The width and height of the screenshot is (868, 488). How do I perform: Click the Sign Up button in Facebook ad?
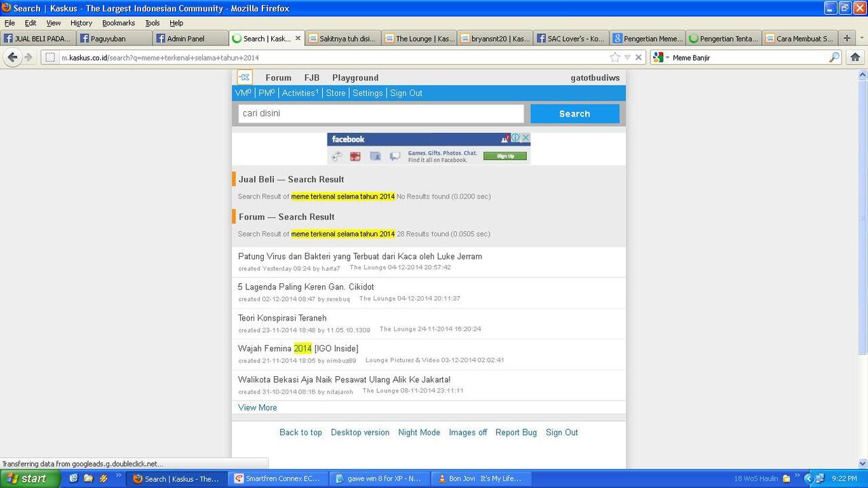(505, 156)
